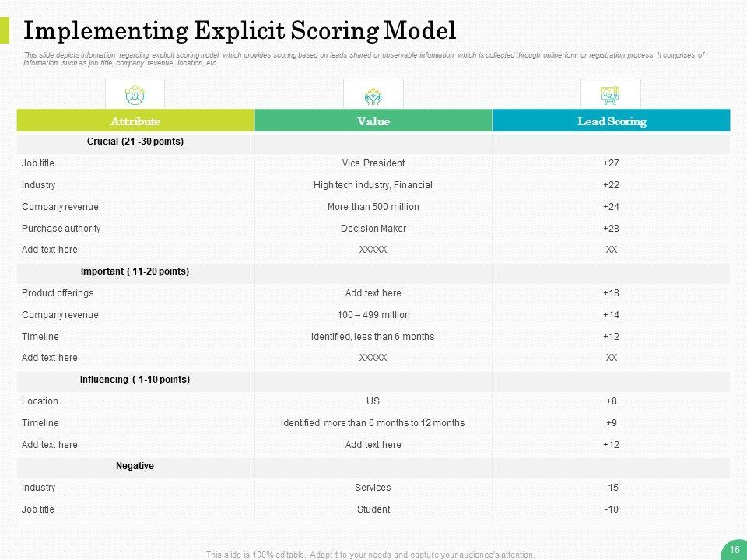The height and width of the screenshot is (560, 747).
Task: Select the green Attribute column header
Action: (135, 121)
